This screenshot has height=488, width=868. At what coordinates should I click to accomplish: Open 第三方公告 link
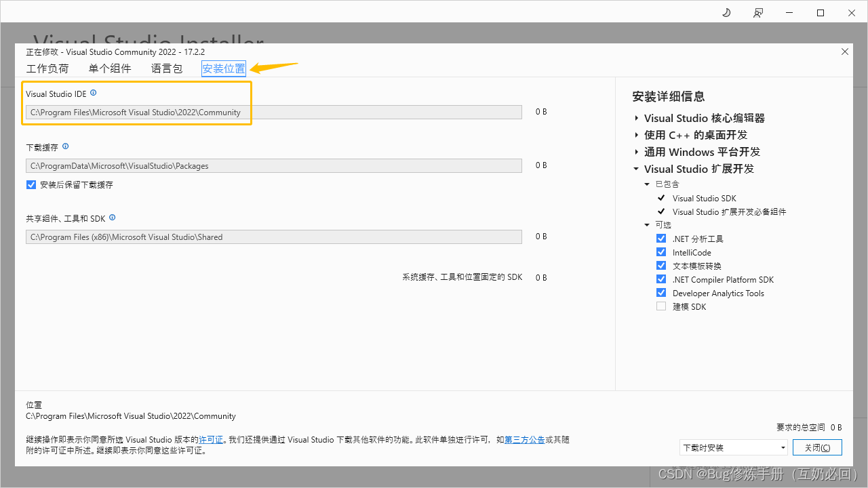point(525,440)
